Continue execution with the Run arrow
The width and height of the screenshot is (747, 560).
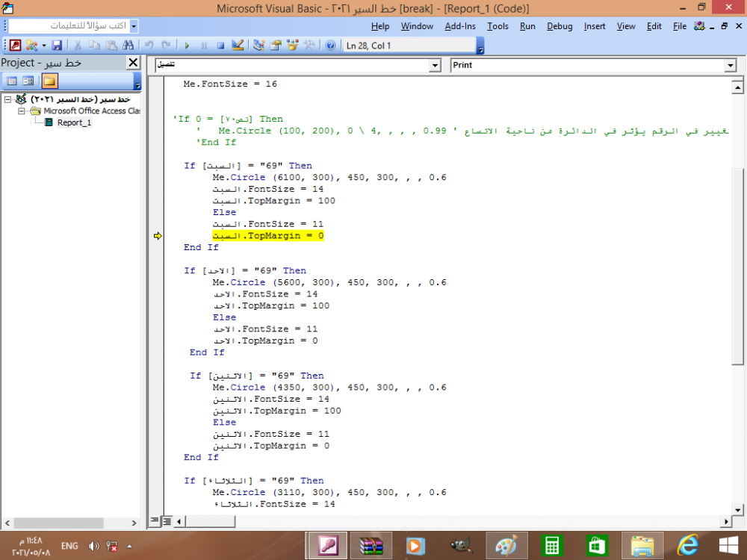(x=187, y=46)
